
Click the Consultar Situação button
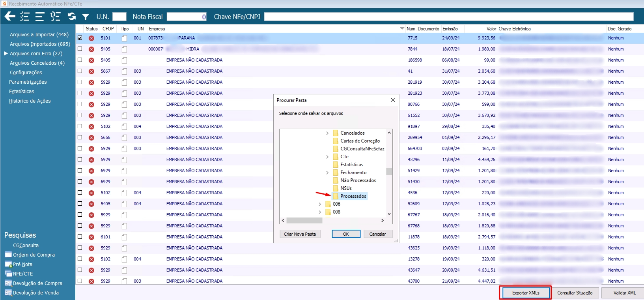click(575, 293)
